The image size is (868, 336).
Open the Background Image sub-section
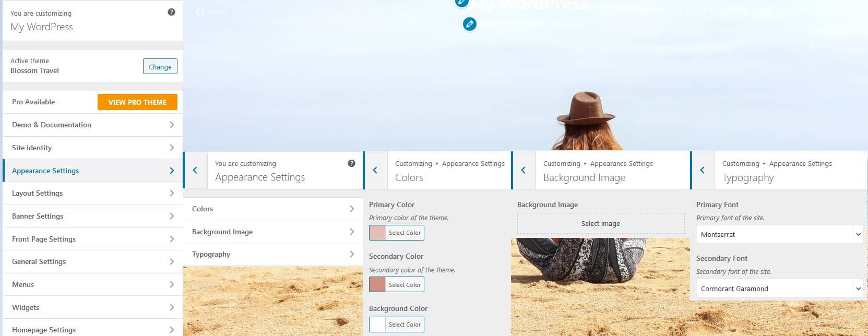273,232
